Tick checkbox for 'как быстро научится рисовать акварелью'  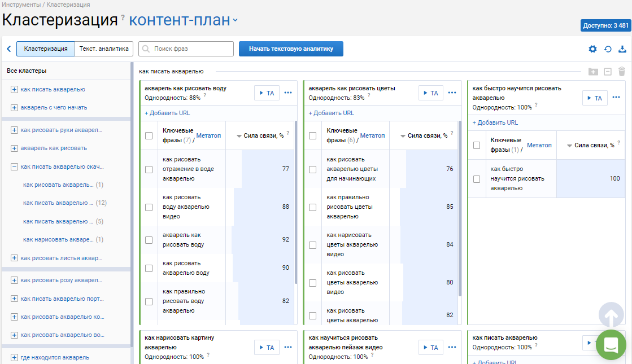[x=477, y=179]
